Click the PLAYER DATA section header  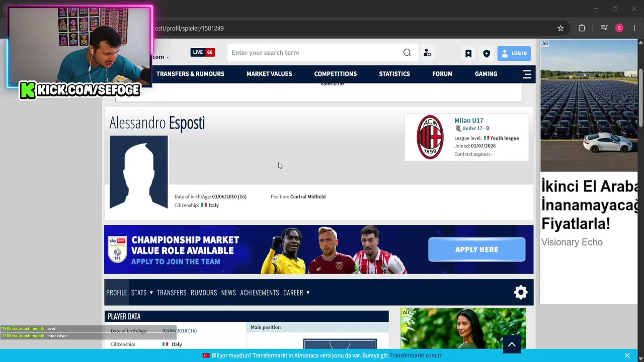point(247,316)
